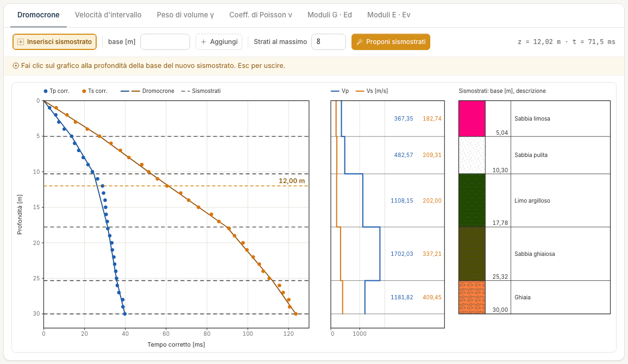
Task: Click the base value 30,00
Action: tap(500, 310)
